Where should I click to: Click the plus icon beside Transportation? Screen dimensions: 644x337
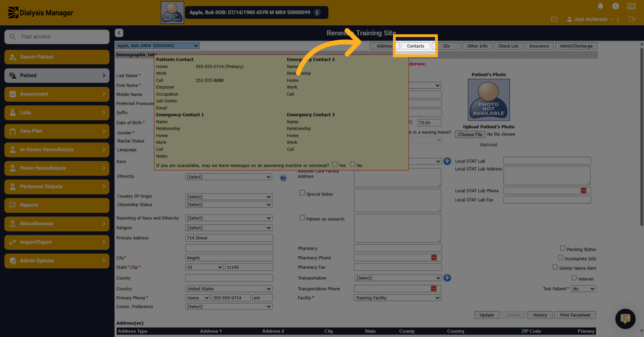tap(447, 278)
